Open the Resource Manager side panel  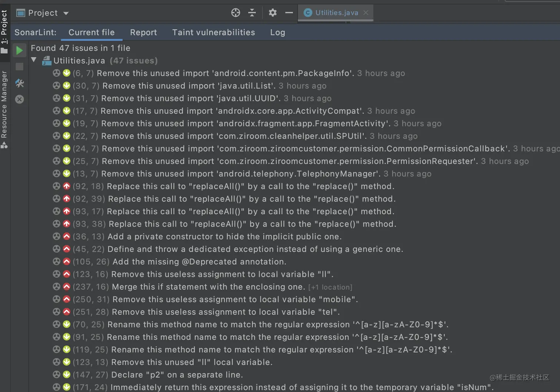click(x=4, y=107)
